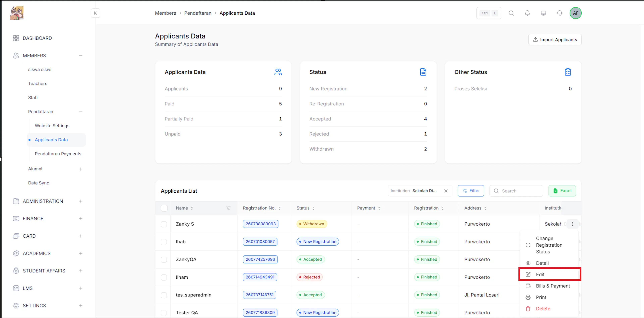The image size is (644, 318).
Task: Open siswa siswi in the sidebar
Action: coord(40,69)
